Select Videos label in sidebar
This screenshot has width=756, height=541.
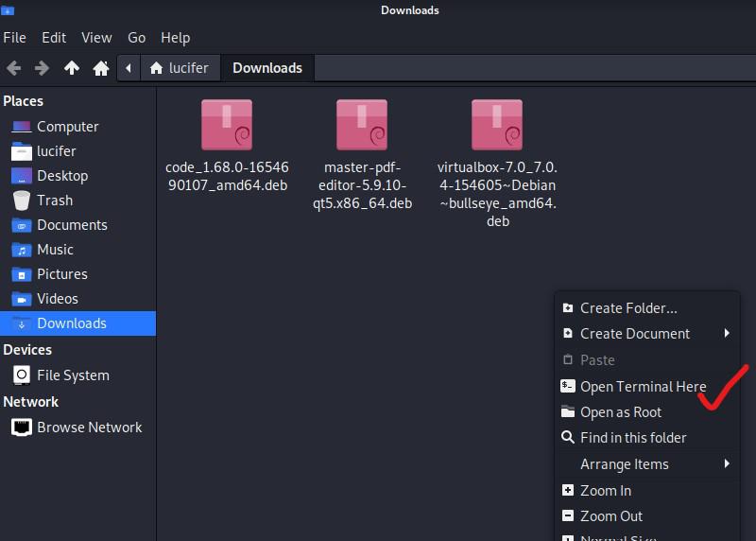coord(58,299)
